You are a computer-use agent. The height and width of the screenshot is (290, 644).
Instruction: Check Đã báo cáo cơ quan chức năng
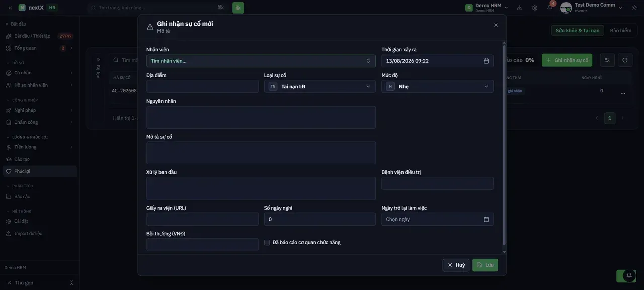click(267, 242)
